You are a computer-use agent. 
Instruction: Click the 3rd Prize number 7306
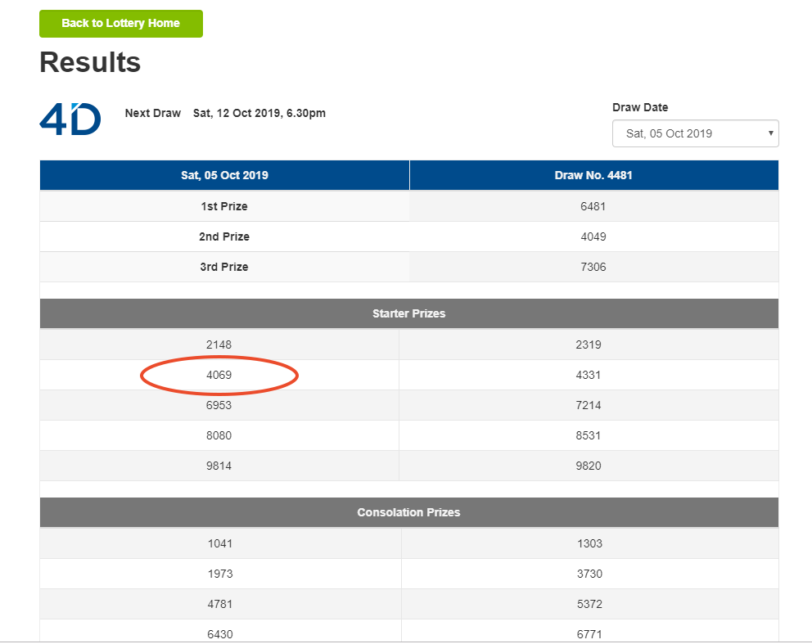coord(593,267)
